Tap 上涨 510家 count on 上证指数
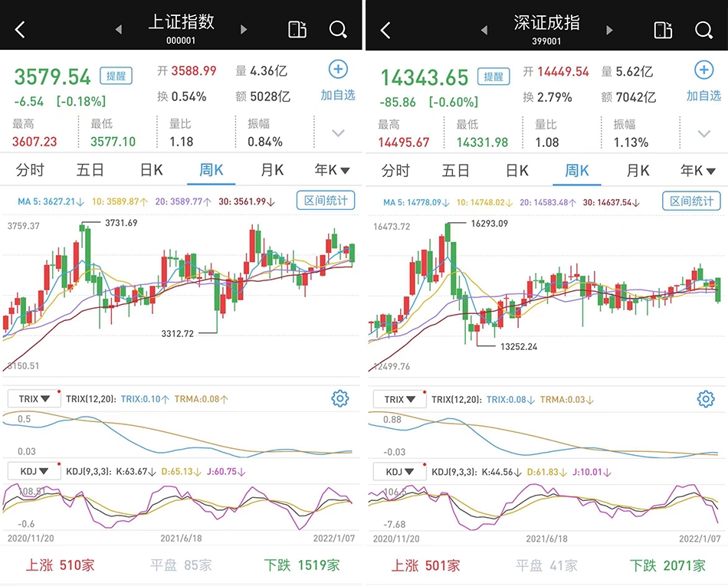Screen dimensions: 728x586 pyautogui.click(x=60, y=565)
